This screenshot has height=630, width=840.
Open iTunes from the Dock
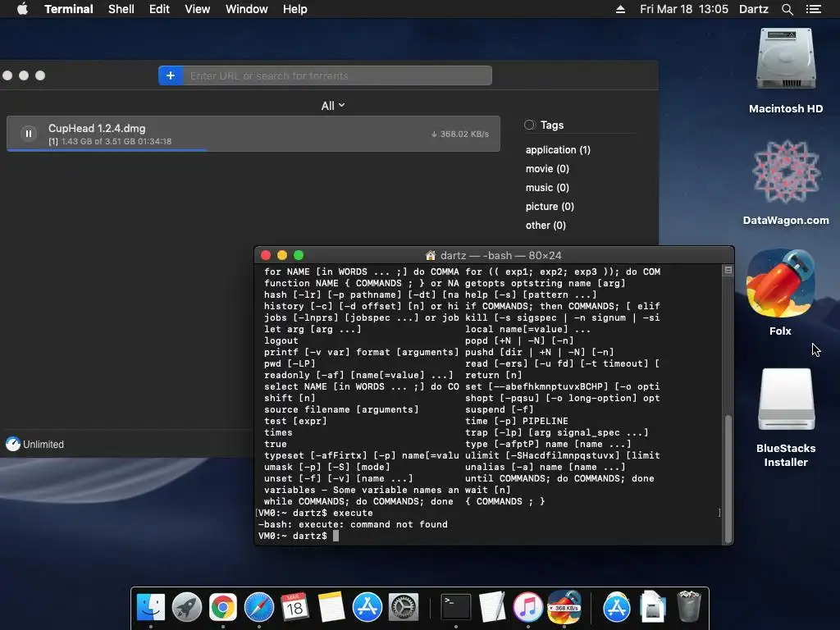[x=527, y=607]
